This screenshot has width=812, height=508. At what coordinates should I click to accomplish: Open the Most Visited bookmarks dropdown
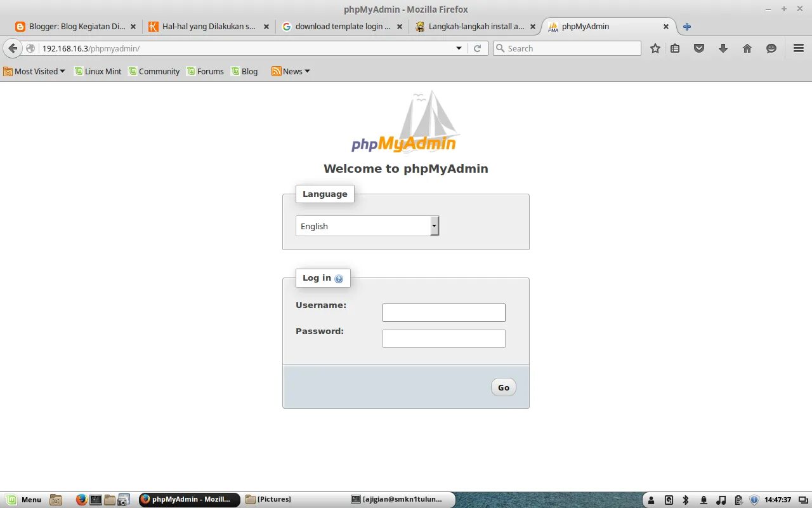point(34,71)
